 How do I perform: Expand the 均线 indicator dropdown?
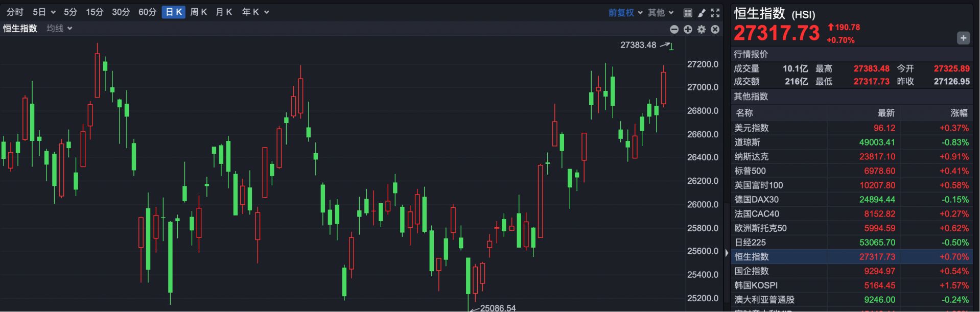click(x=59, y=29)
